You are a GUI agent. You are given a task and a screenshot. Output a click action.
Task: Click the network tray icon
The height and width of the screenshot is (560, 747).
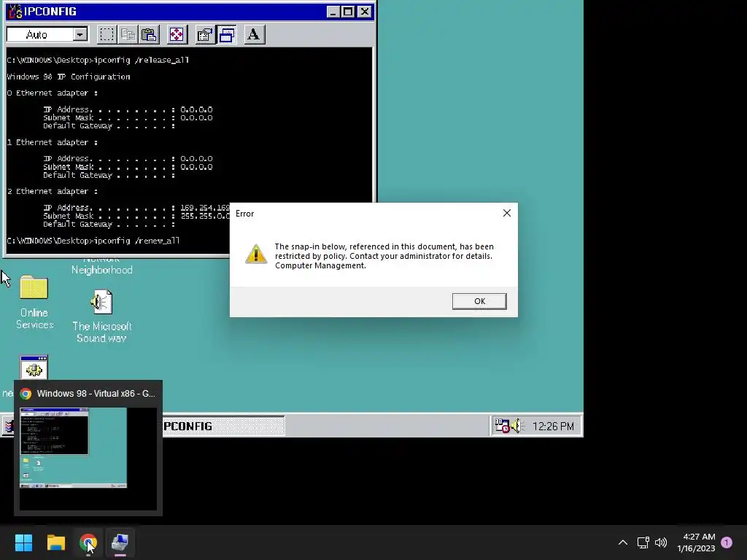pyautogui.click(x=643, y=542)
